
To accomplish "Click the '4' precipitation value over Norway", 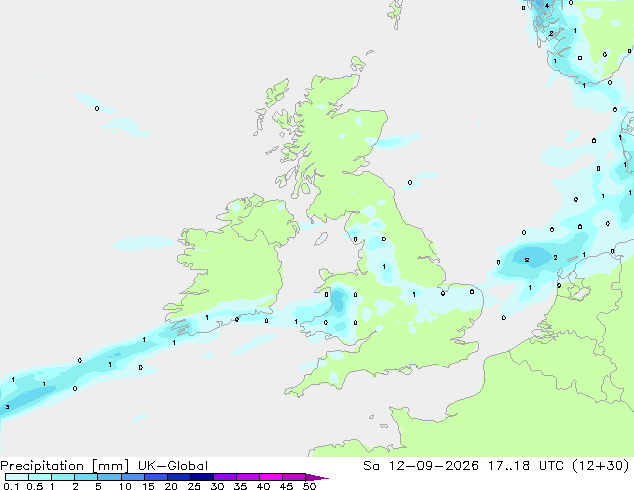I will (x=547, y=6).
